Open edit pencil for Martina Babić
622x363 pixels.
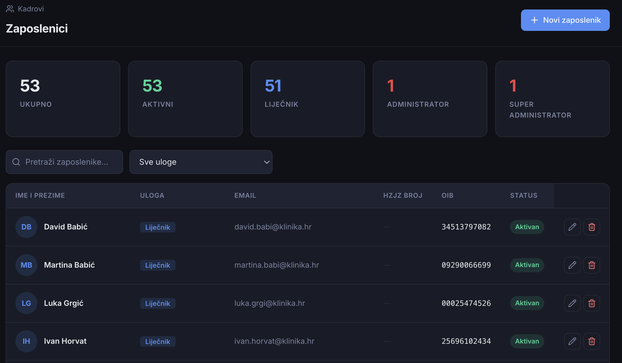[x=572, y=265]
